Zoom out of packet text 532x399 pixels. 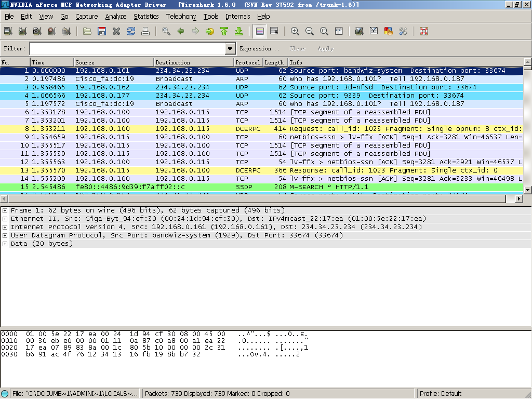[310, 32]
